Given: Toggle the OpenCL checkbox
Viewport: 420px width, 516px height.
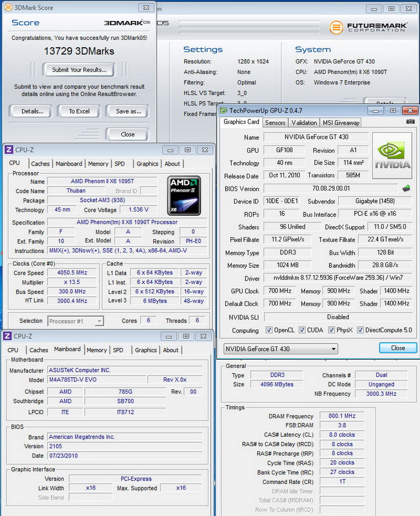Looking at the screenshot, I should (x=269, y=330).
